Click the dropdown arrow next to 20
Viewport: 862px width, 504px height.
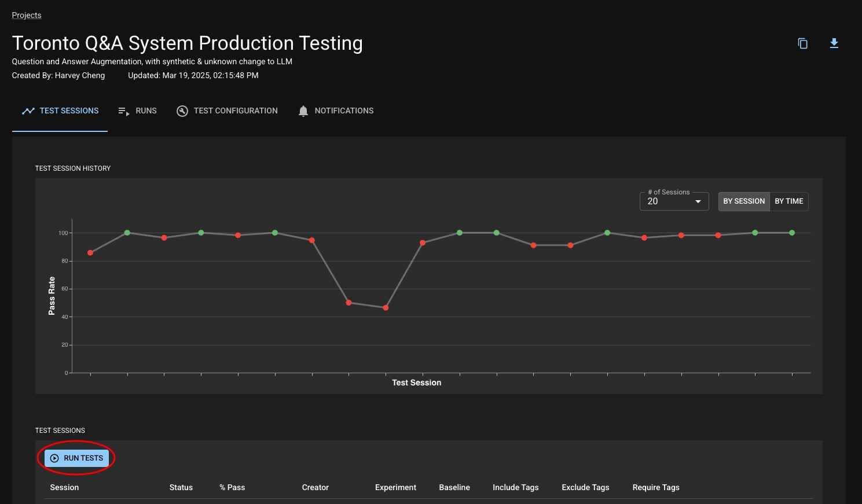point(698,201)
